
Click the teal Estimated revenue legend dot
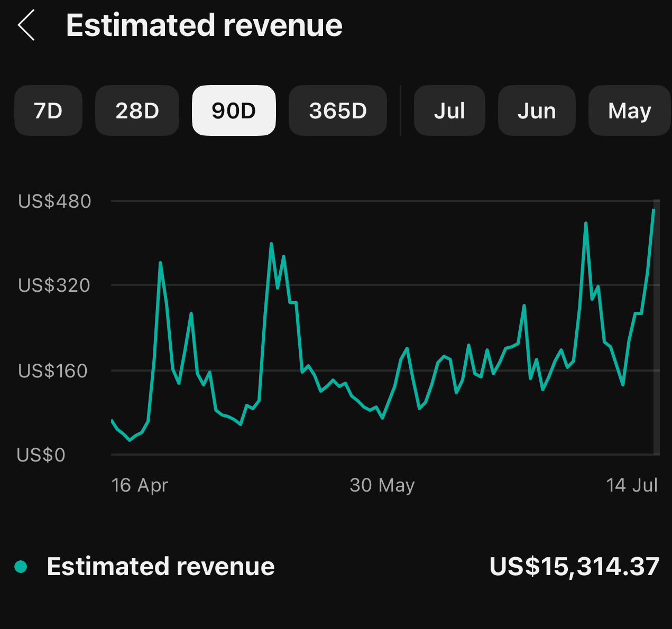[21, 566]
